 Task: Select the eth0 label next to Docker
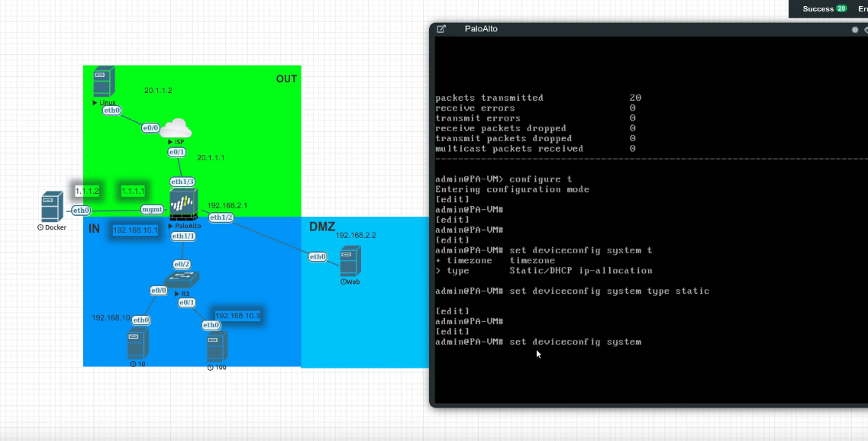(x=81, y=211)
